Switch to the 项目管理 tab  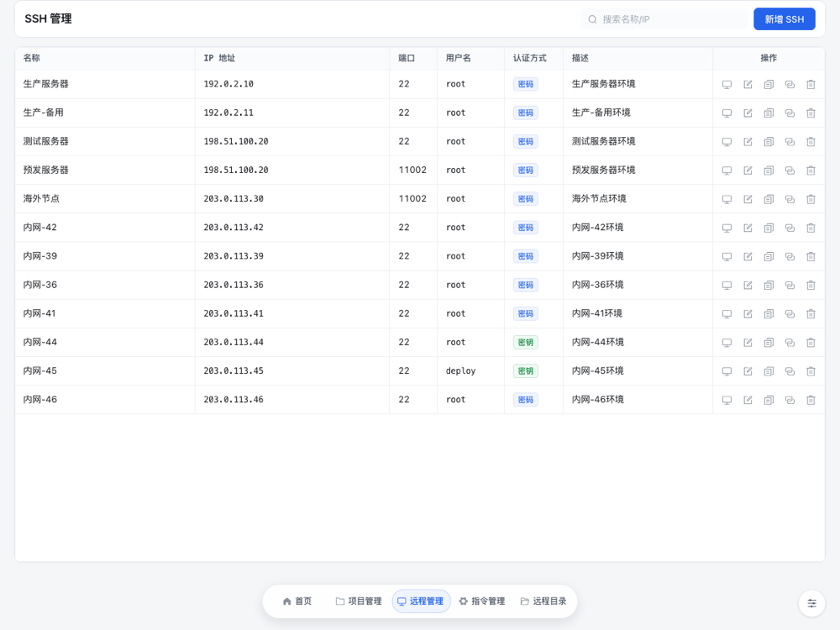click(x=359, y=601)
